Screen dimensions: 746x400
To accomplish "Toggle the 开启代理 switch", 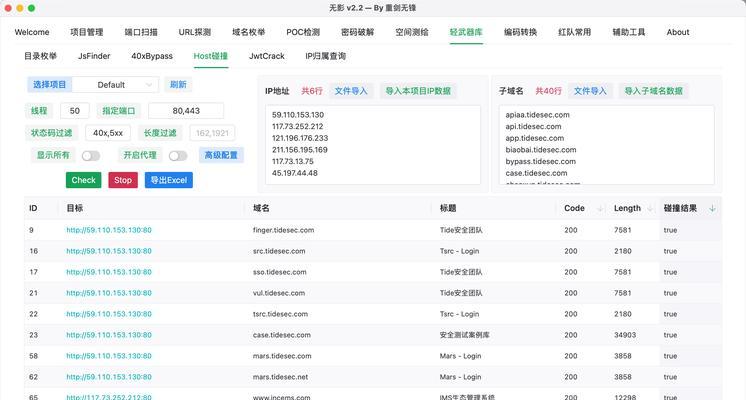I will coord(178,156).
